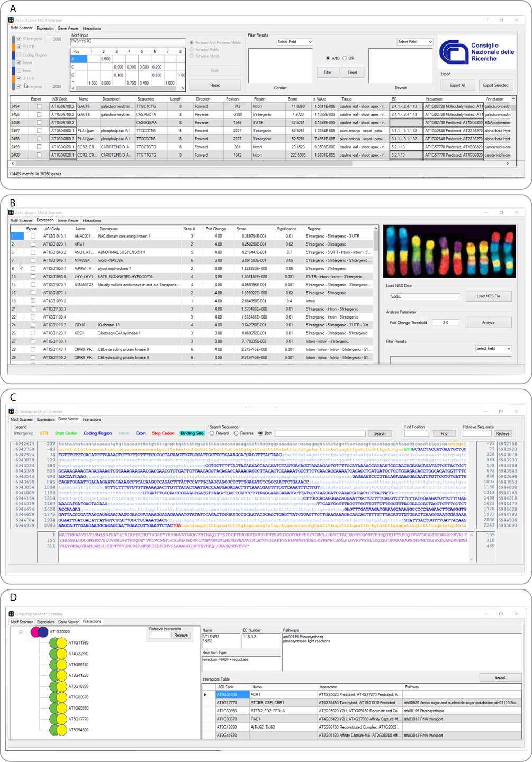Viewport: 532px width, 762px height.
Task: Click the green-yellow node icon for AT1G60950
Action: pos(58,708)
